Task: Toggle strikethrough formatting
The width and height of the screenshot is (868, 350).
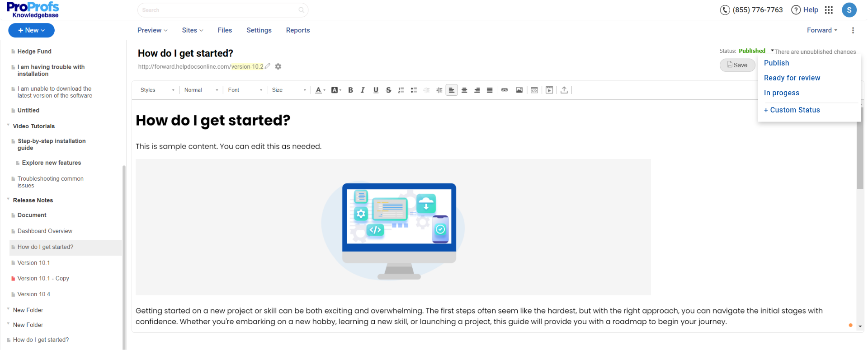Action: click(x=388, y=90)
